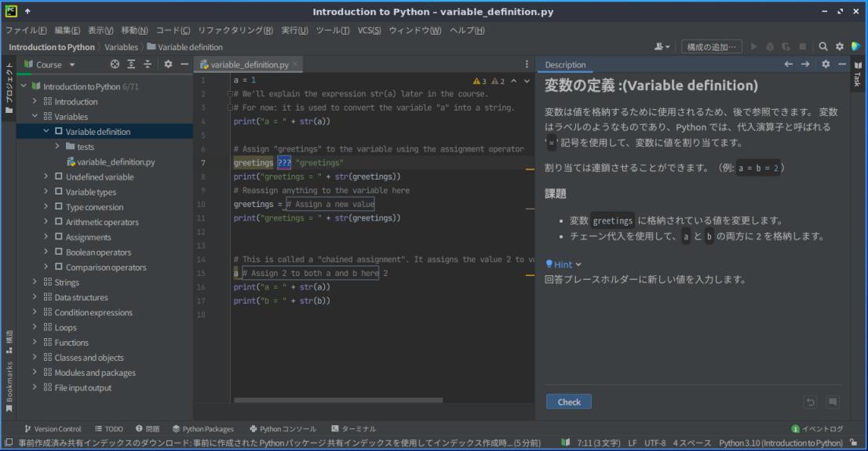Expand the Strings lesson in the tree
Screen dimensions: 868x451
[x=35, y=282]
